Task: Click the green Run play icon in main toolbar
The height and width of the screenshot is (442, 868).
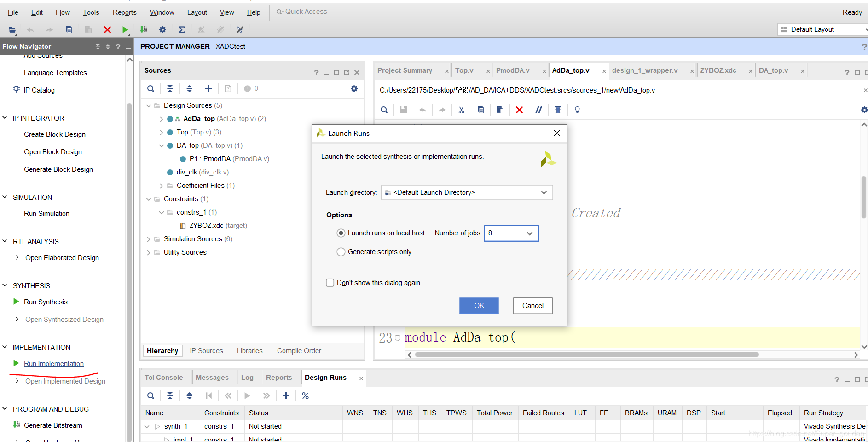Action: 125,30
